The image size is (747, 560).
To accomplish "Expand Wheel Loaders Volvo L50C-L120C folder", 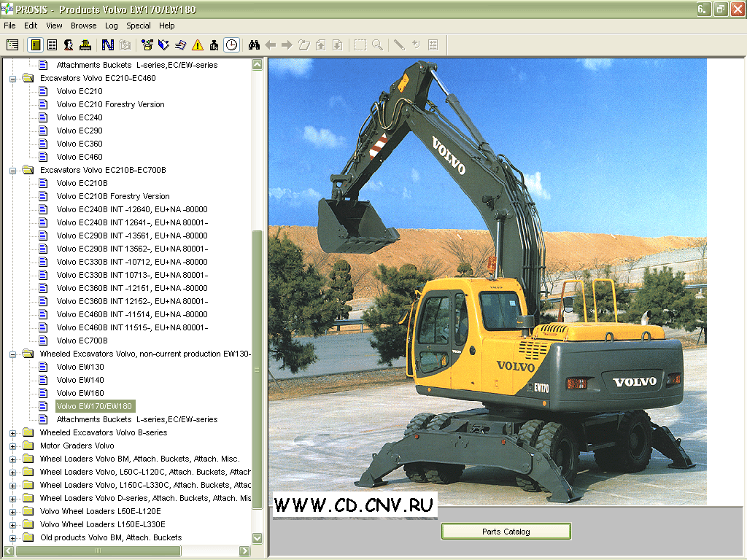I will [13, 472].
